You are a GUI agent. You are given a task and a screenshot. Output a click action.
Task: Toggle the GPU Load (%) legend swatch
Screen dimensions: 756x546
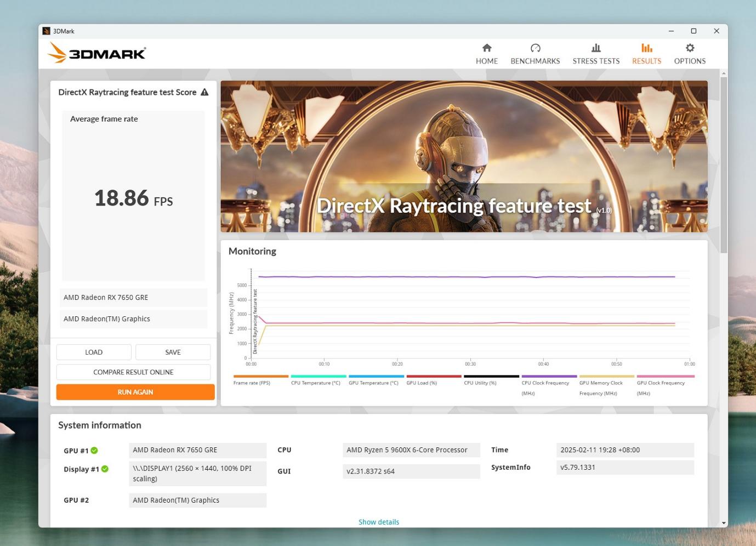[x=434, y=376]
